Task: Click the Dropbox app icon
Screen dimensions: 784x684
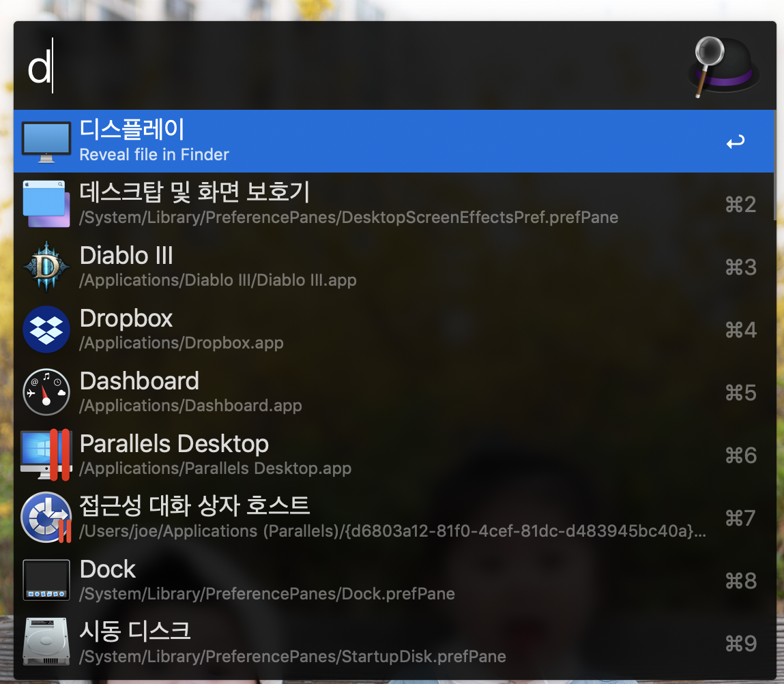Action: [46, 329]
